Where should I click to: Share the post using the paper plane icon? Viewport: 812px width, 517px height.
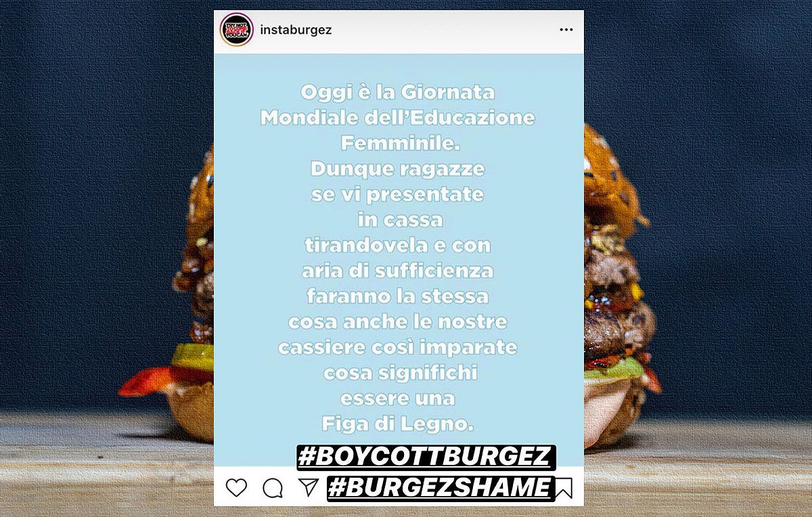coord(308,487)
